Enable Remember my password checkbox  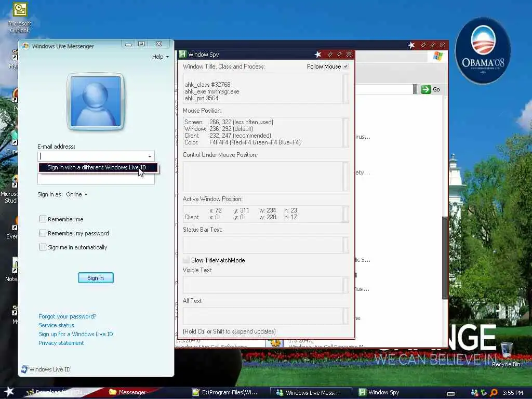click(43, 233)
